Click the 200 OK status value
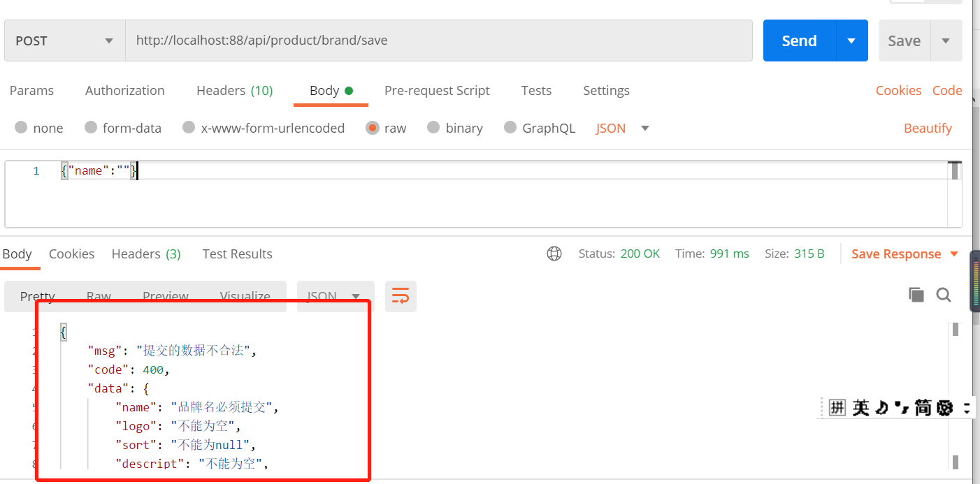Image resolution: width=980 pixels, height=484 pixels. (x=640, y=254)
